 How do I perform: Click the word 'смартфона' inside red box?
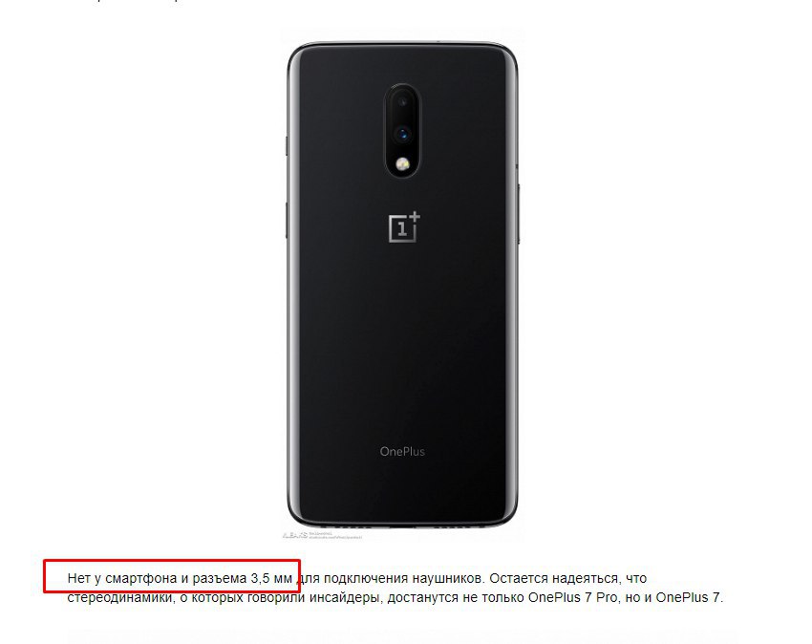pos(140,578)
